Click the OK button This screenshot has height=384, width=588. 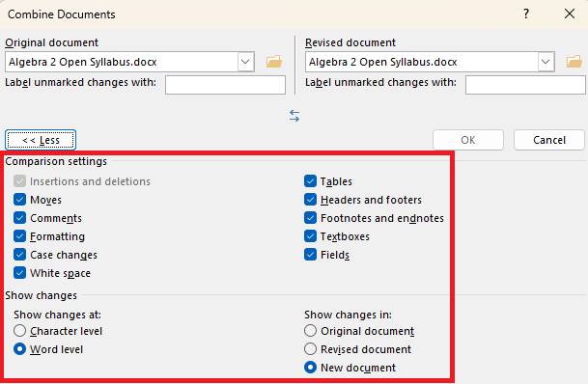click(468, 140)
